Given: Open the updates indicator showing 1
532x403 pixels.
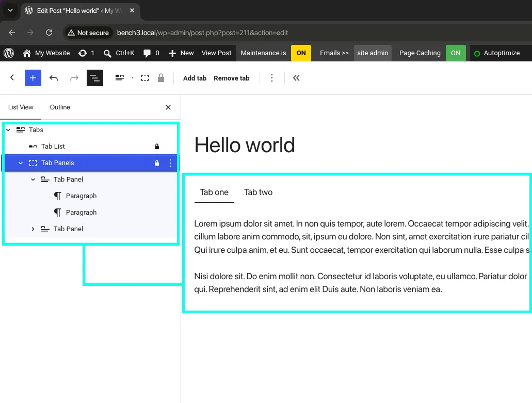Looking at the screenshot, I should point(86,53).
